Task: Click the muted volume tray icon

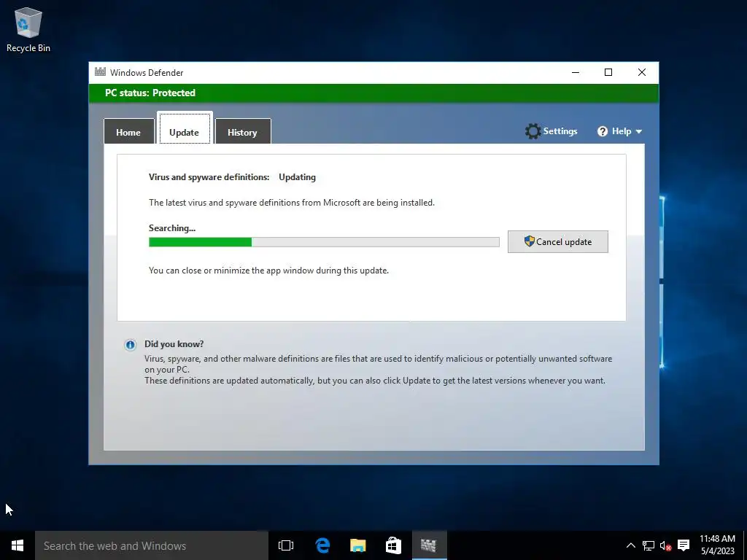Action: click(665, 545)
